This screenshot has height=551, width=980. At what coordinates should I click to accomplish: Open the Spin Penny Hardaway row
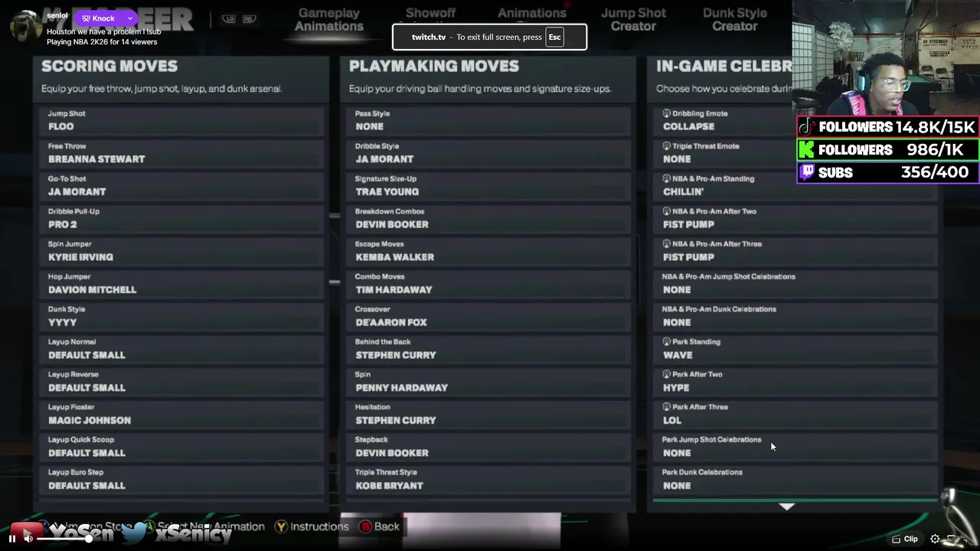click(x=489, y=381)
